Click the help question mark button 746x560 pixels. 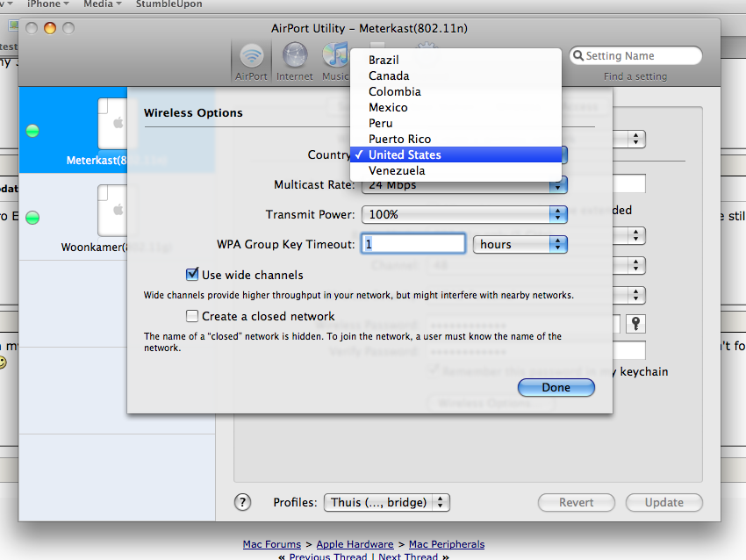(x=242, y=502)
